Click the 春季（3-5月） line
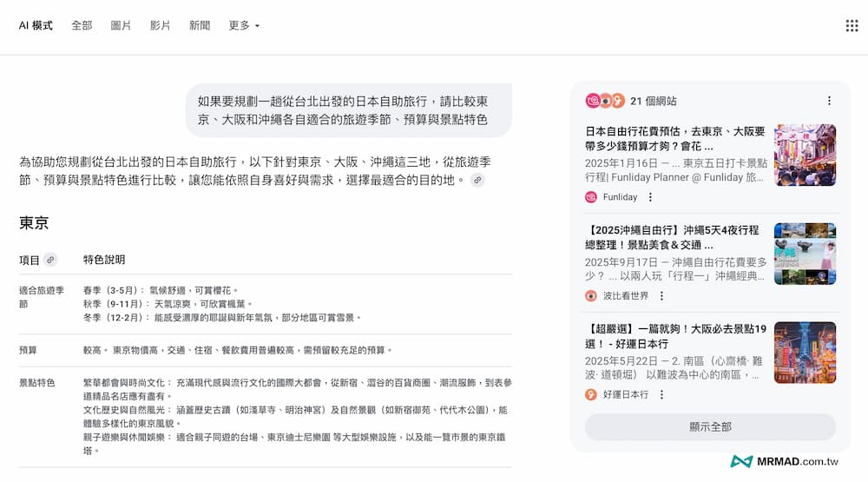868x482 pixels. pyautogui.click(x=161, y=290)
